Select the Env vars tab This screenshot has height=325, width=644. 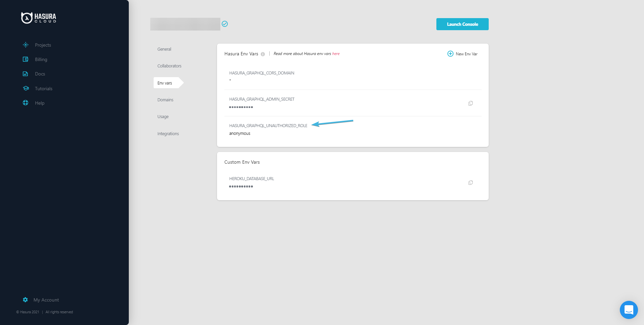click(x=168, y=83)
